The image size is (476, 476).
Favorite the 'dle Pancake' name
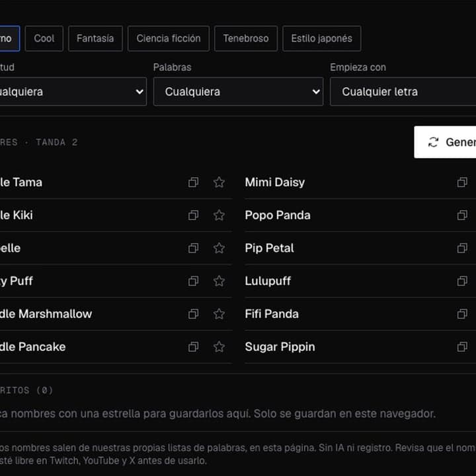pos(219,346)
